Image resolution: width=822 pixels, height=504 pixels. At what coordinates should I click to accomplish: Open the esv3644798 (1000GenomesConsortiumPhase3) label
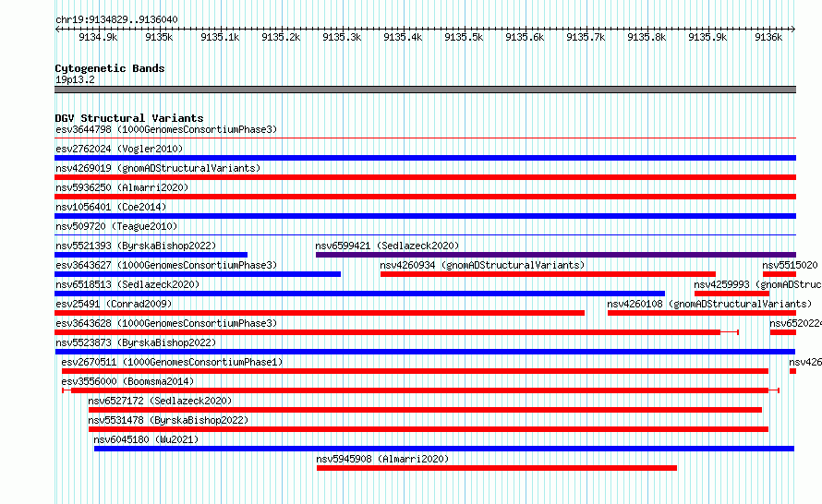(x=166, y=129)
